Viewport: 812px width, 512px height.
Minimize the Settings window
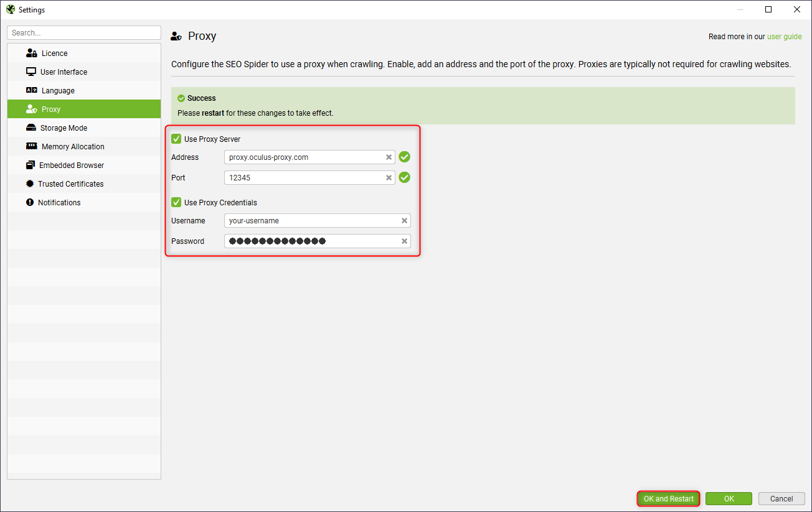[x=740, y=9]
